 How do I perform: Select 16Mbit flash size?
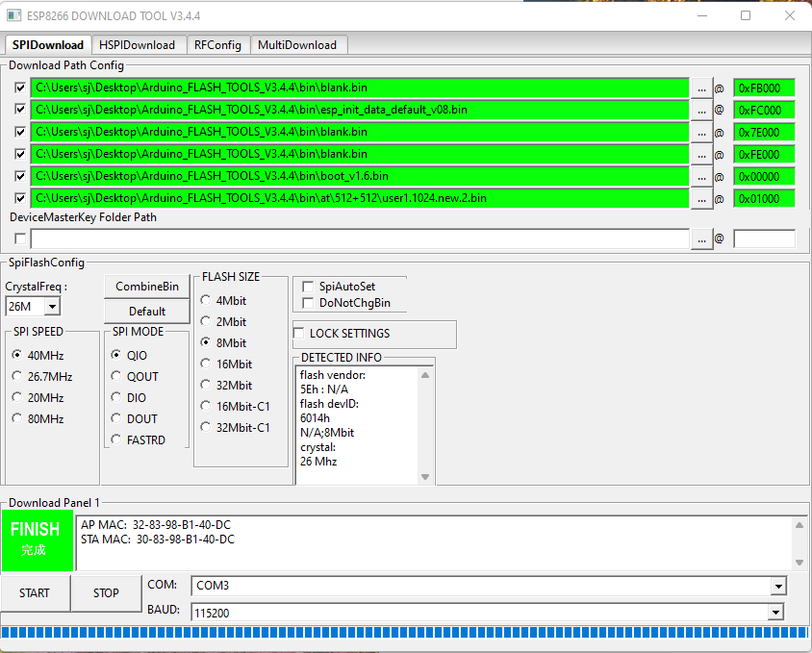[x=204, y=364]
